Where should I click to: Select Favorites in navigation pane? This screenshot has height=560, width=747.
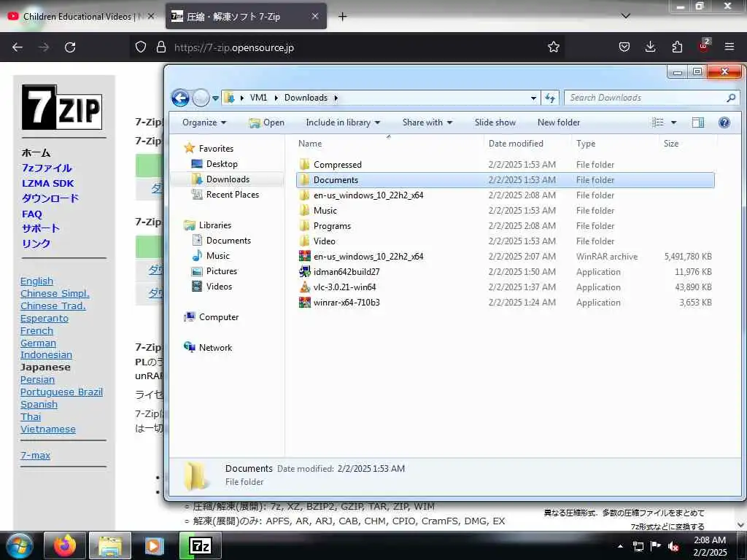click(216, 149)
